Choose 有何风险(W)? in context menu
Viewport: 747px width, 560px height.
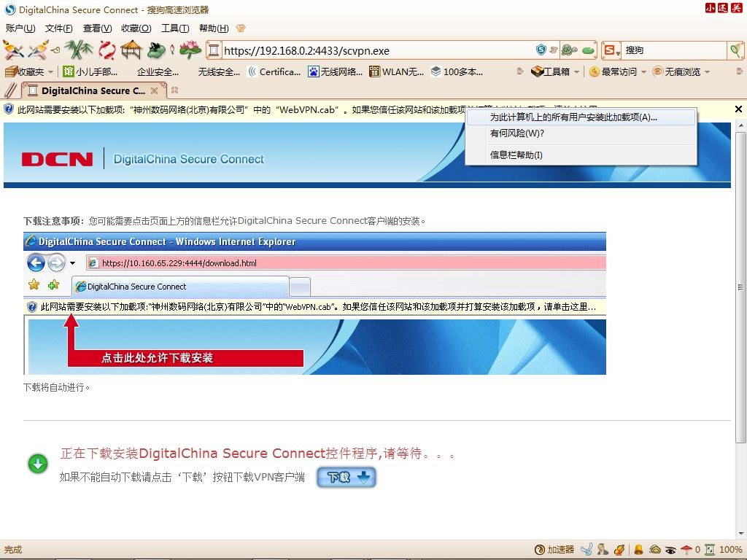[x=581, y=133]
